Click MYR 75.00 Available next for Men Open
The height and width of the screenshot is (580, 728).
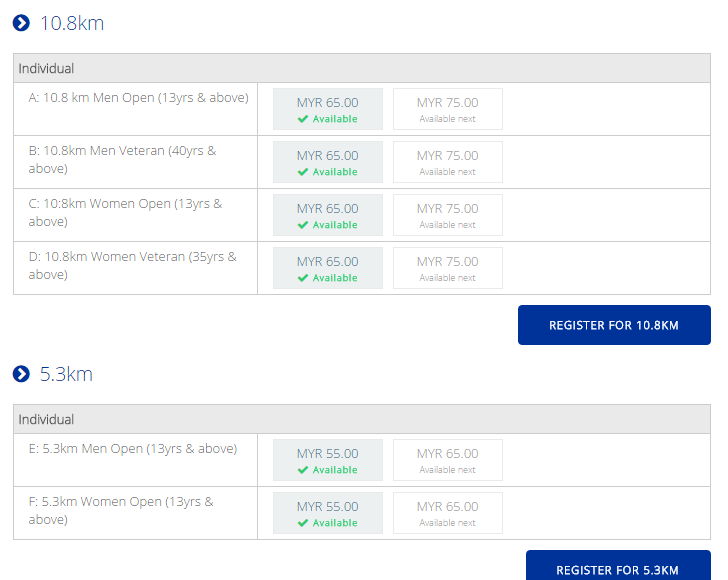tap(448, 109)
